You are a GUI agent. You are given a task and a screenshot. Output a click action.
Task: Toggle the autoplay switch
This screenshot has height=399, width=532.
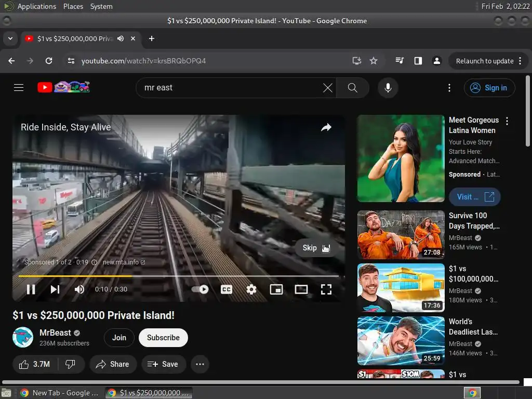tap(200, 289)
